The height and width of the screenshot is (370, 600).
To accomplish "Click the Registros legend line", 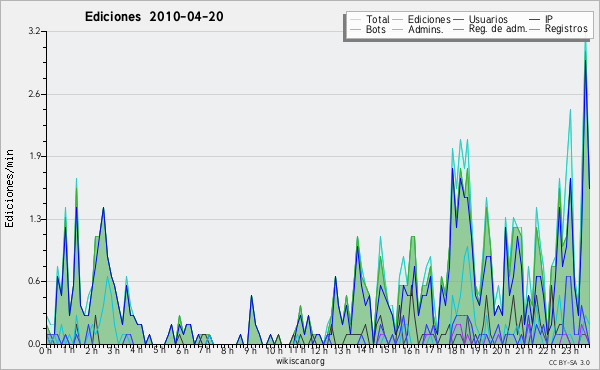I will 535,29.
